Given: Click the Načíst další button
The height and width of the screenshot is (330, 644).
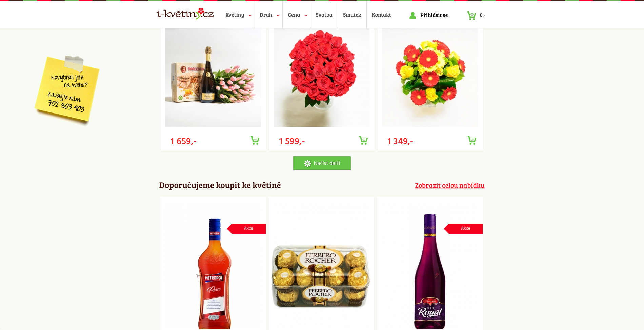Looking at the screenshot, I should point(322,163).
